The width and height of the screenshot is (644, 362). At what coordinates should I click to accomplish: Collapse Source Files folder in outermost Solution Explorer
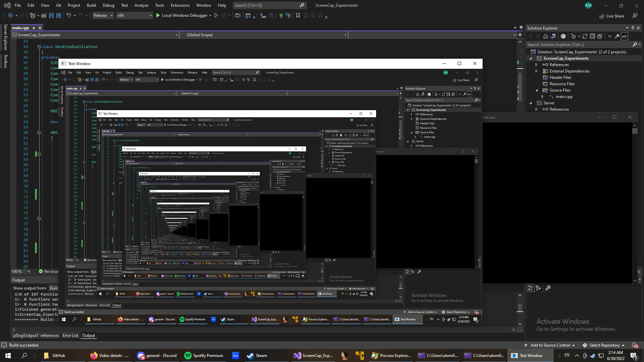536,90
